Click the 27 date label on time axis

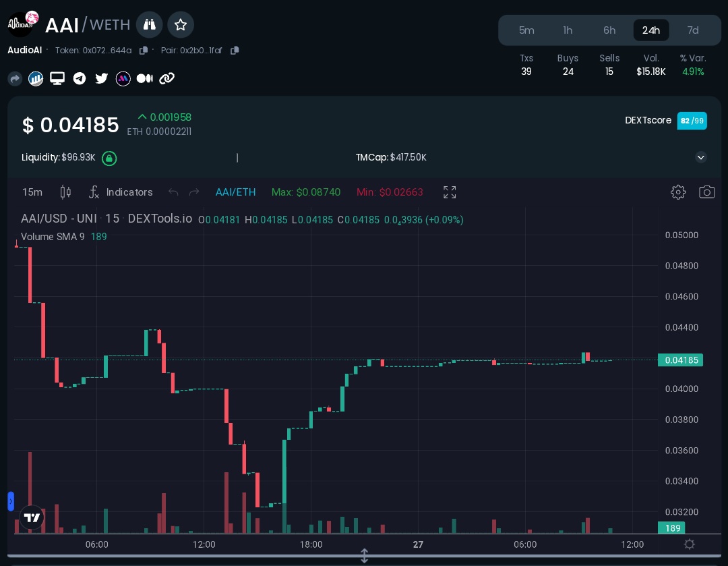tap(418, 544)
